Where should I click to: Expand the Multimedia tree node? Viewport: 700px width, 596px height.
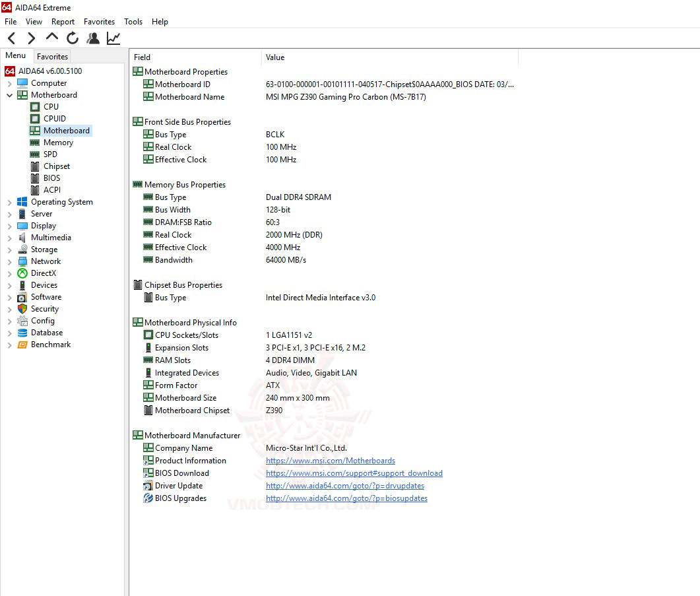click(9, 238)
